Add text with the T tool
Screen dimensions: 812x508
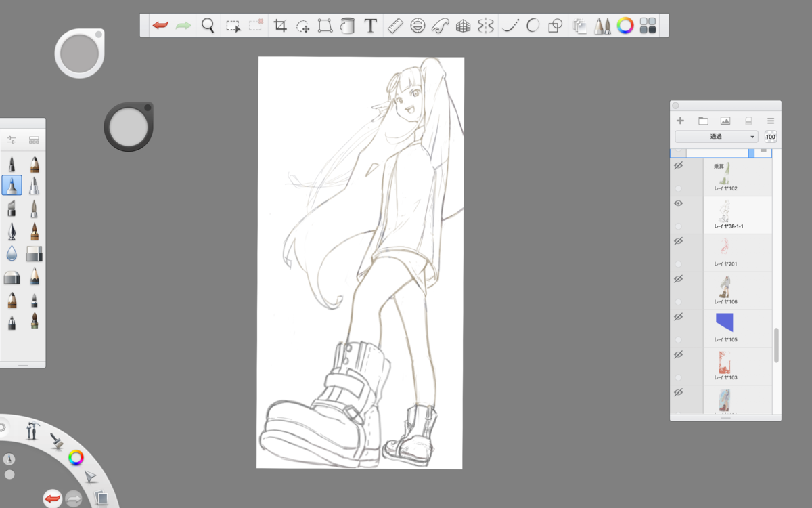(x=370, y=26)
